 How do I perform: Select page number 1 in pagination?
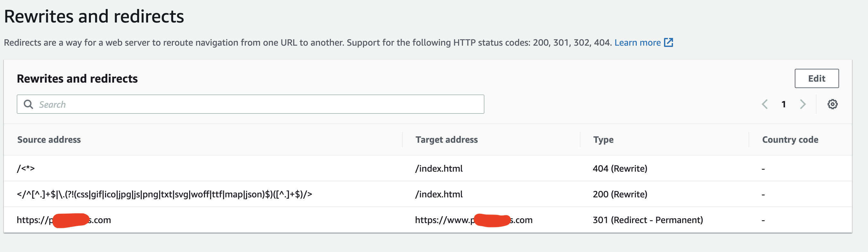(784, 104)
